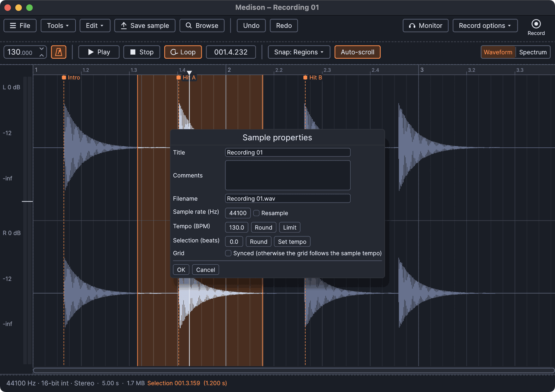
Task: Switch to Waveform view
Action: 498,52
